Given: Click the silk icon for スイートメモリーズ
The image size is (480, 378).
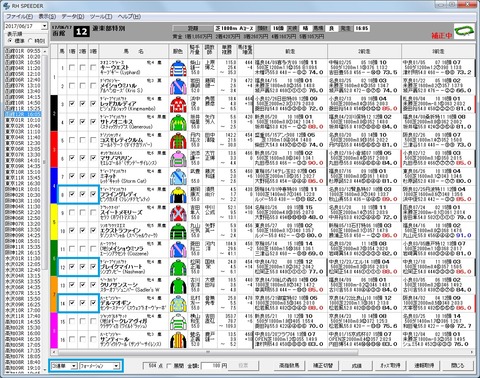Looking at the screenshot, I should point(178,213).
